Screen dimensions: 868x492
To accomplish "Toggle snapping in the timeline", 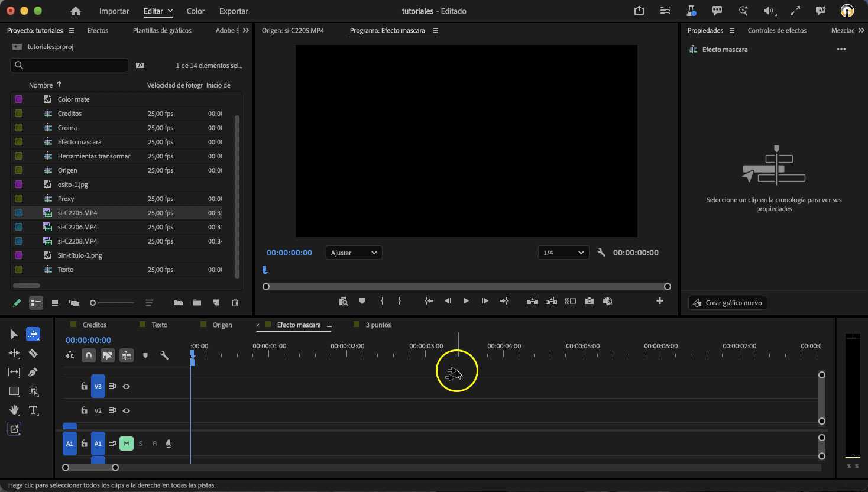I will pos(89,355).
